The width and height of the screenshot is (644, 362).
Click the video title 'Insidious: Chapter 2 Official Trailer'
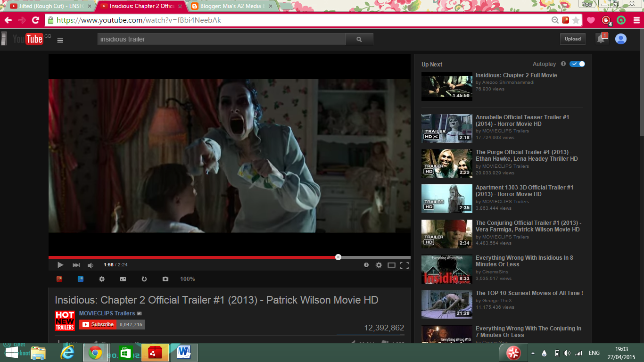216,300
